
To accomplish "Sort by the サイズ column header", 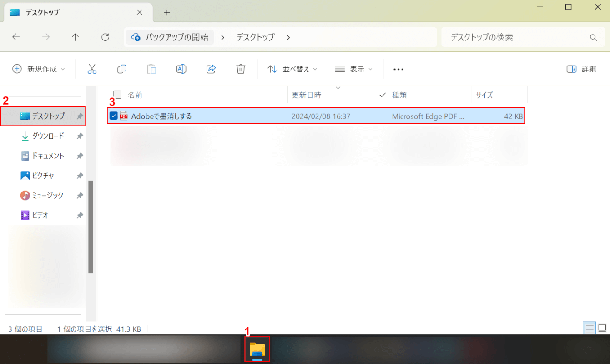I will [x=484, y=95].
